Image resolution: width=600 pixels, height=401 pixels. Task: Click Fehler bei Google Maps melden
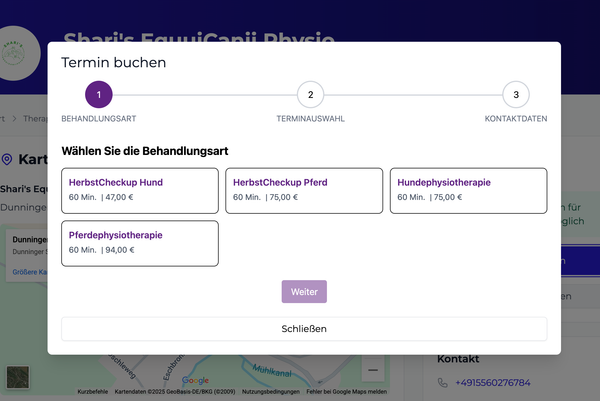coord(349,392)
